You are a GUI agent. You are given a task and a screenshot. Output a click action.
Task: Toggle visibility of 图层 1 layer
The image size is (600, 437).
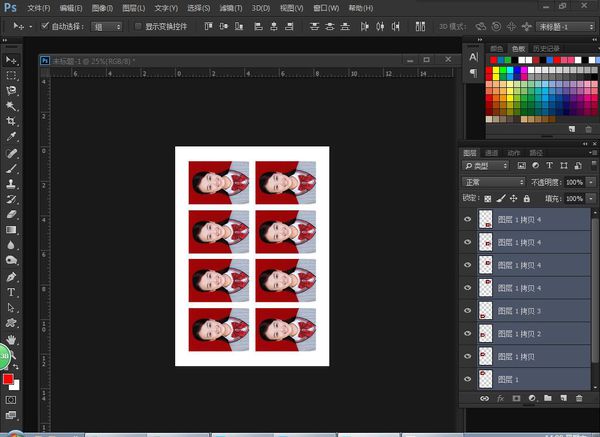point(467,379)
